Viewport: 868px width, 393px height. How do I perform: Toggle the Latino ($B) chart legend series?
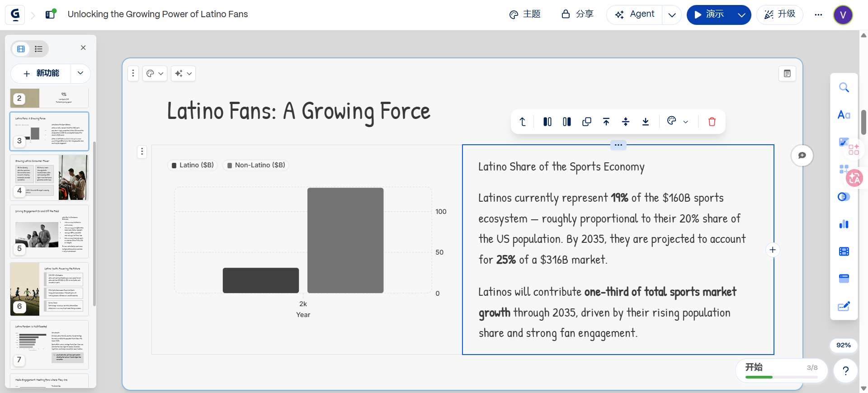(193, 165)
